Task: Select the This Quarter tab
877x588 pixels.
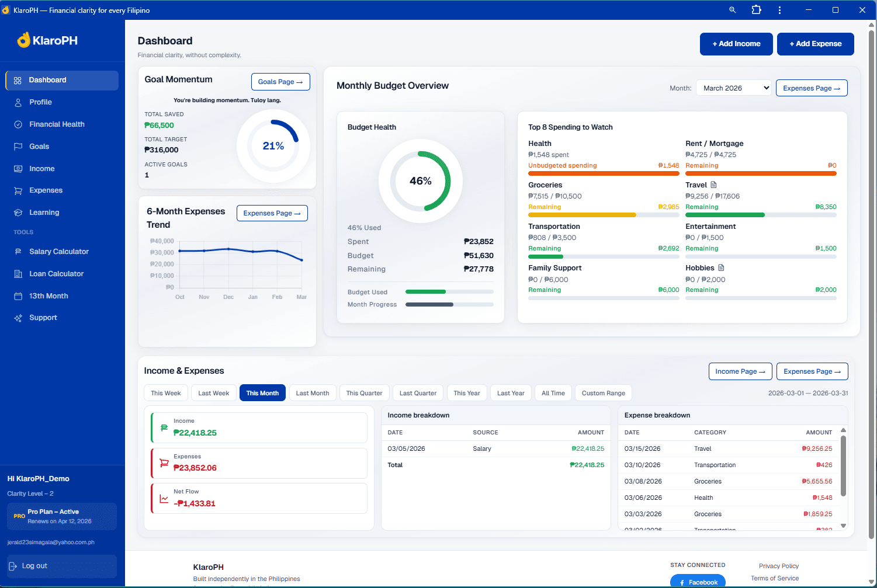Action: pyautogui.click(x=364, y=392)
